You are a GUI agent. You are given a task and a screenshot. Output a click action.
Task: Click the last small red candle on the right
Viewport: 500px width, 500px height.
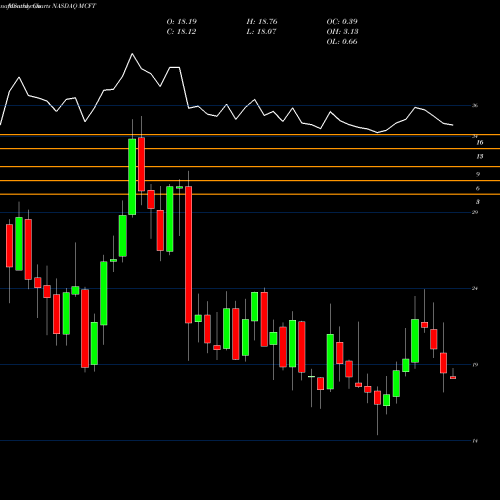click(x=453, y=377)
